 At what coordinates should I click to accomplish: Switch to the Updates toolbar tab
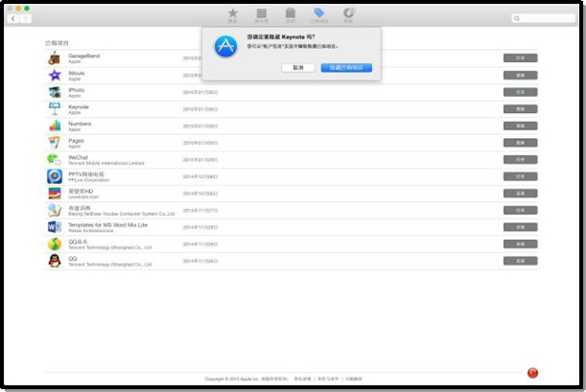coord(348,13)
